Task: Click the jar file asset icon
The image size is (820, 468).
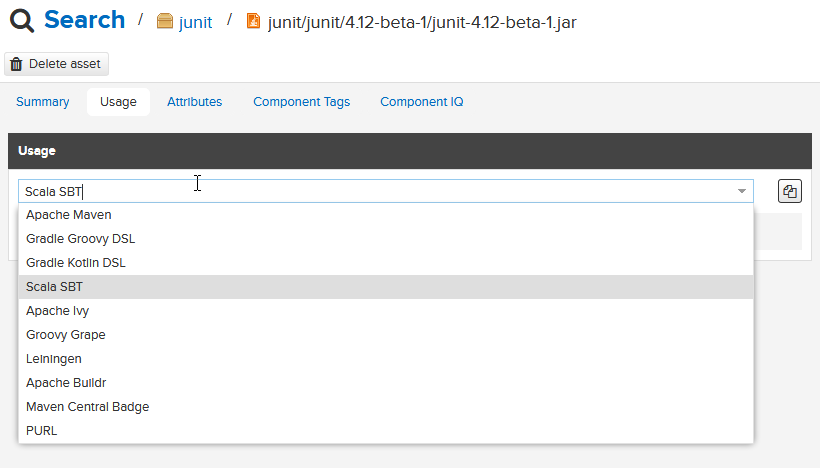Action: coord(253,21)
